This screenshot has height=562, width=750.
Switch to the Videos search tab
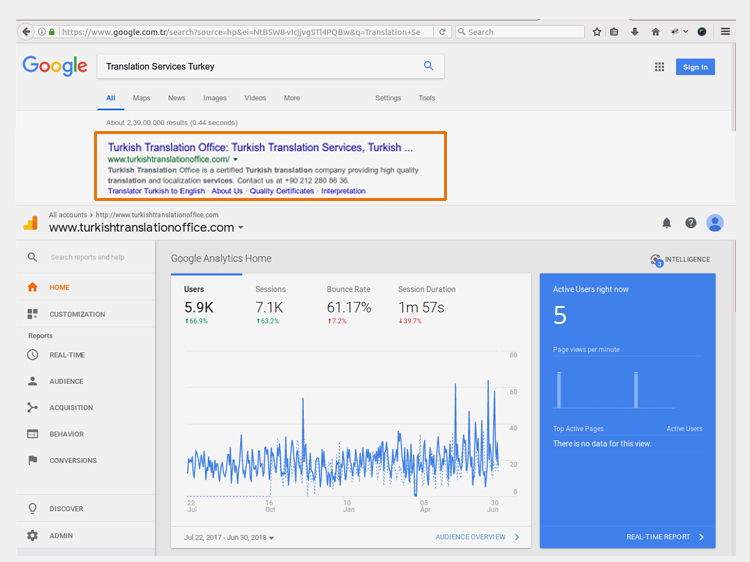(255, 98)
